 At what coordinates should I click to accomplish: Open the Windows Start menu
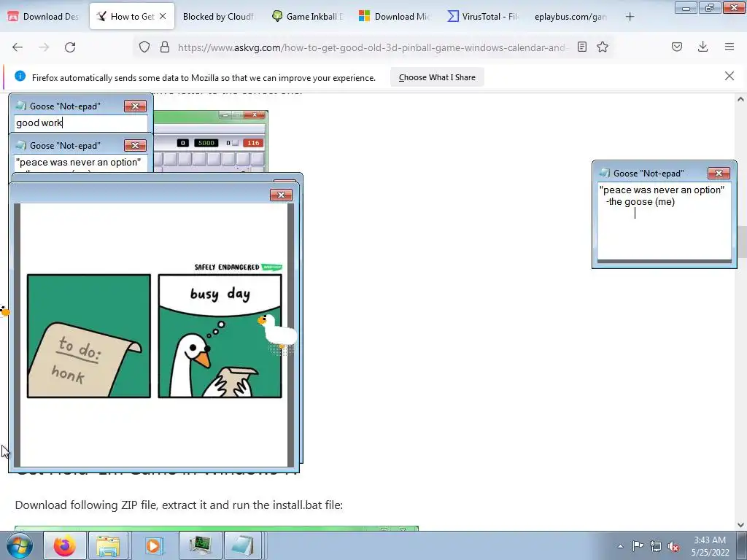click(20, 545)
